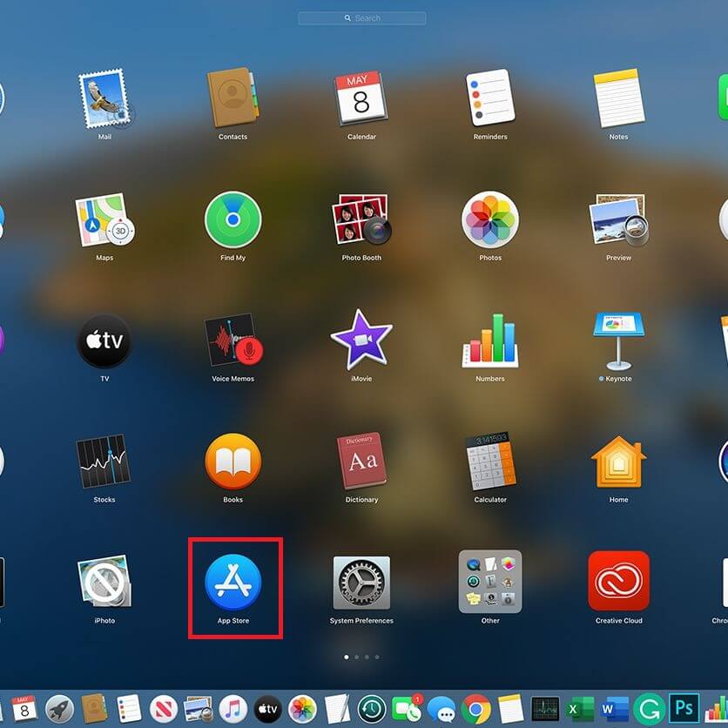Viewport: 728px width, 728px height.
Task: Launch Google Chrome from the Dock
Action: coord(475,709)
